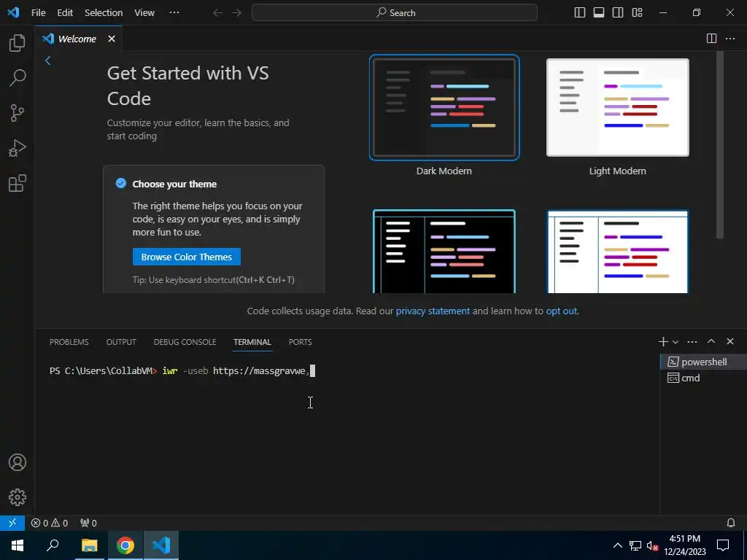The height and width of the screenshot is (560, 747).
Task: Open Customize Layout icon in title bar
Action: [638, 13]
